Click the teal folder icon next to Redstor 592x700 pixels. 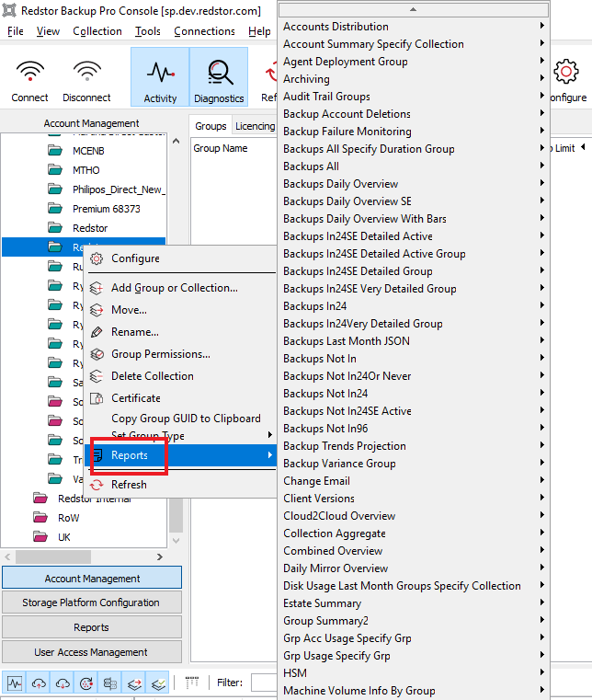pos(55,228)
